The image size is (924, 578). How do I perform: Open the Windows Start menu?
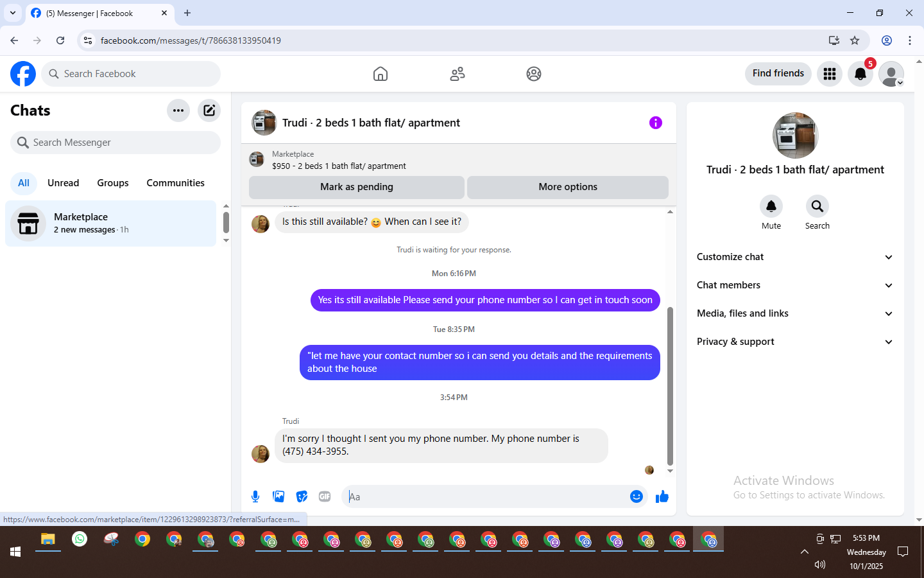point(15,552)
